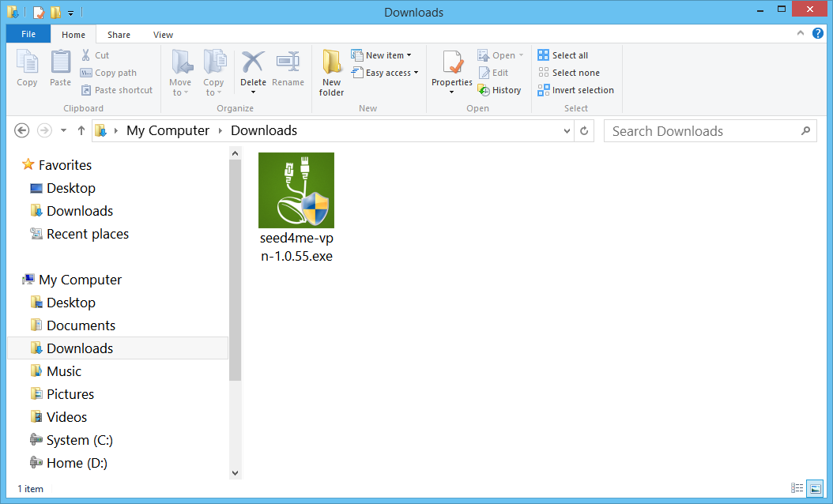This screenshot has height=504, width=833.
Task: Switch to the Share tab
Action: pos(119,34)
